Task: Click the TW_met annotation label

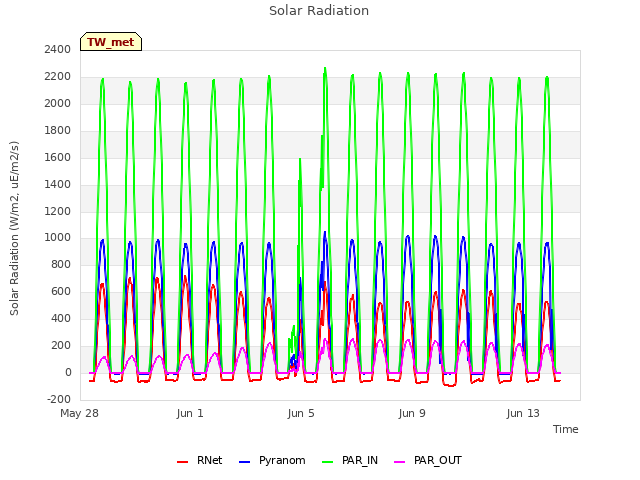Action: click(x=111, y=42)
